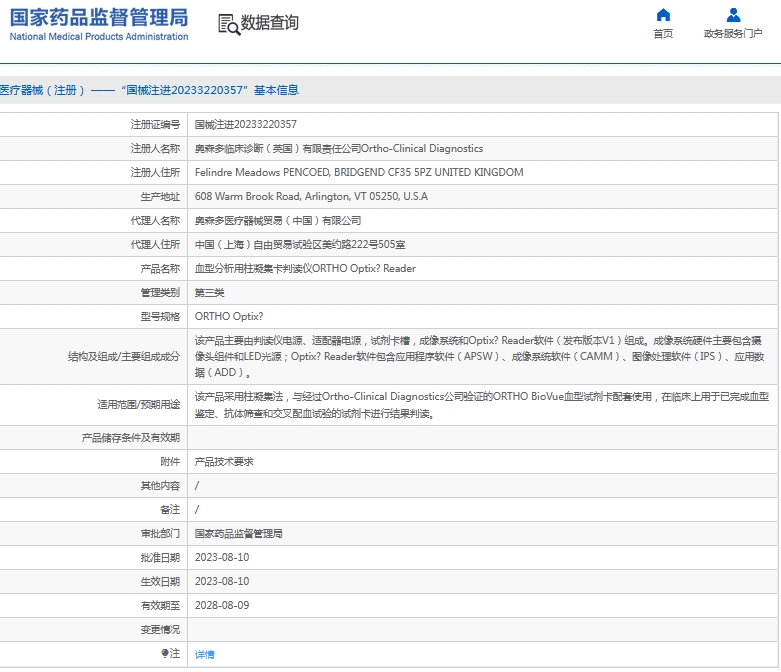Click the 产品名称 row label
Image resolution: width=781 pixels, height=672 pixels.
coord(160,269)
